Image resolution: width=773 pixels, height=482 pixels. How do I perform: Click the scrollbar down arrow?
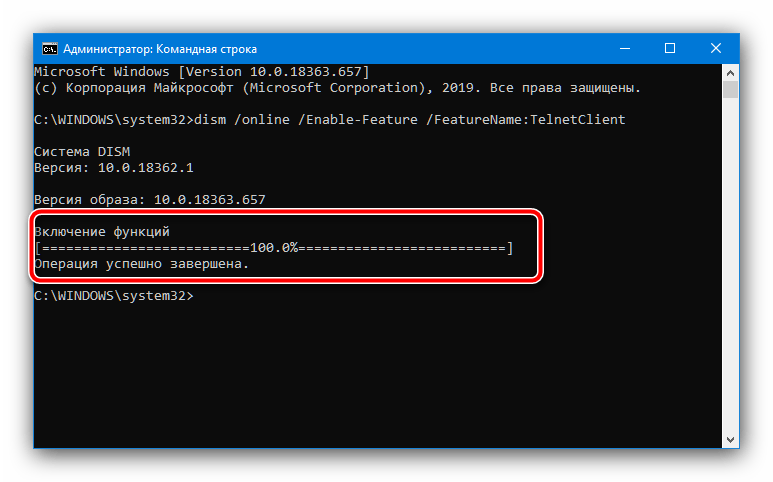(730, 439)
